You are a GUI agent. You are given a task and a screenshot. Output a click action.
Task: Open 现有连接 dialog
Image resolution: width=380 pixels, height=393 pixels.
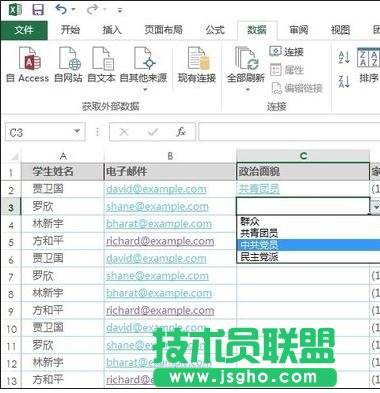[x=197, y=65]
